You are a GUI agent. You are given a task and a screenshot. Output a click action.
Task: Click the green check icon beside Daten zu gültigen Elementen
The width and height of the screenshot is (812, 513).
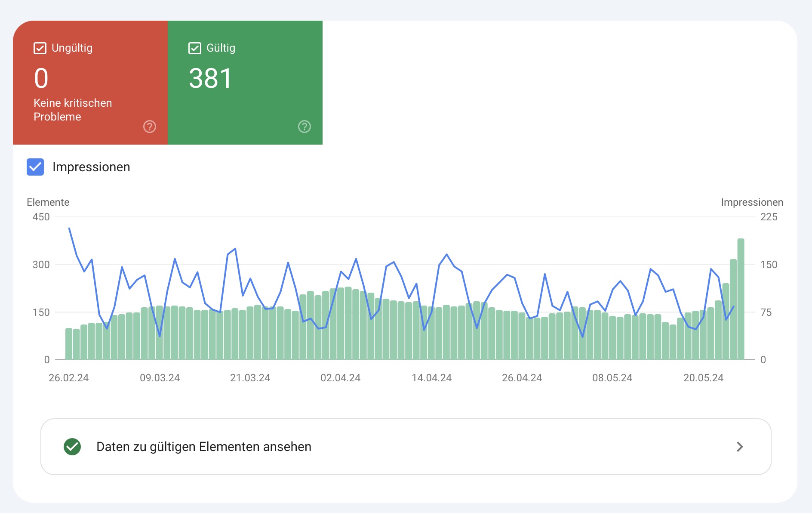[x=73, y=447]
